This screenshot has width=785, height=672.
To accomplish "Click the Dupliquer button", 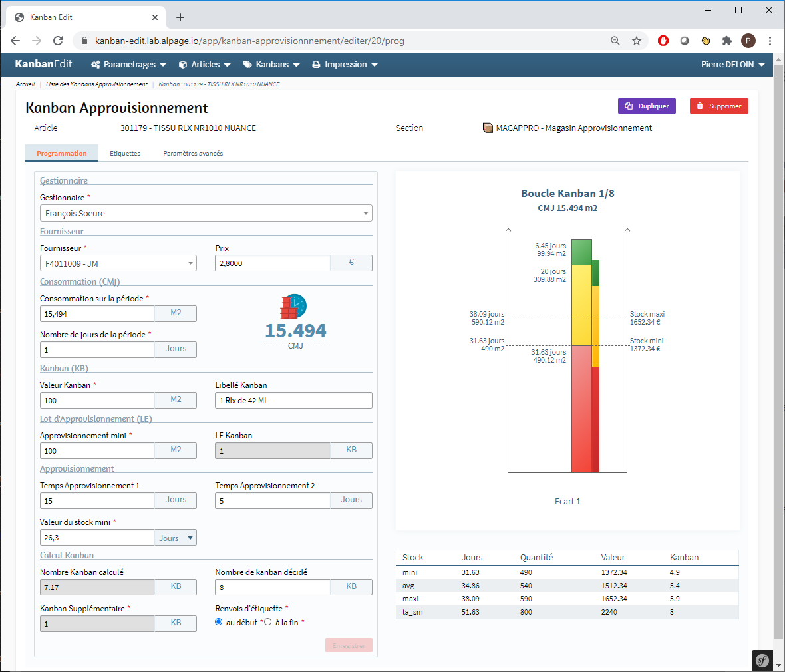I will pos(647,106).
